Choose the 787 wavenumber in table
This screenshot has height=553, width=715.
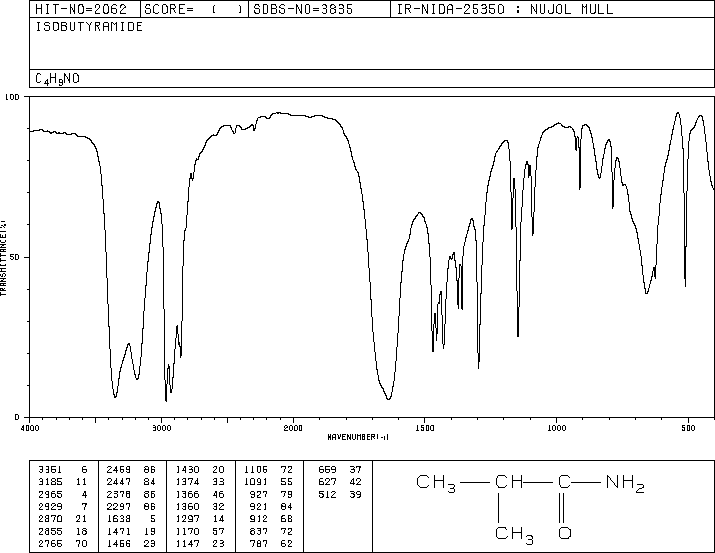pyautogui.click(x=259, y=543)
